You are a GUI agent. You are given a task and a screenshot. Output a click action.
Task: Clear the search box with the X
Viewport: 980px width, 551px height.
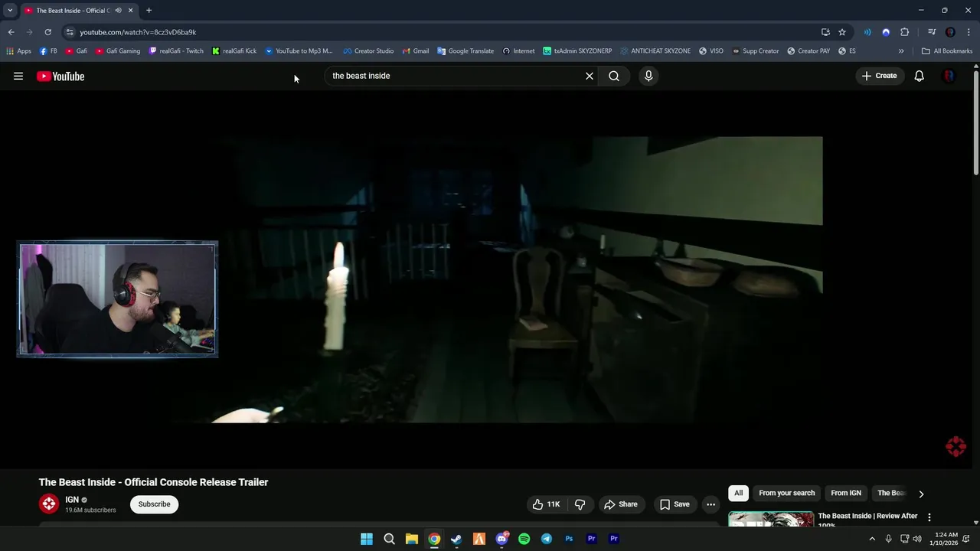pyautogui.click(x=590, y=76)
